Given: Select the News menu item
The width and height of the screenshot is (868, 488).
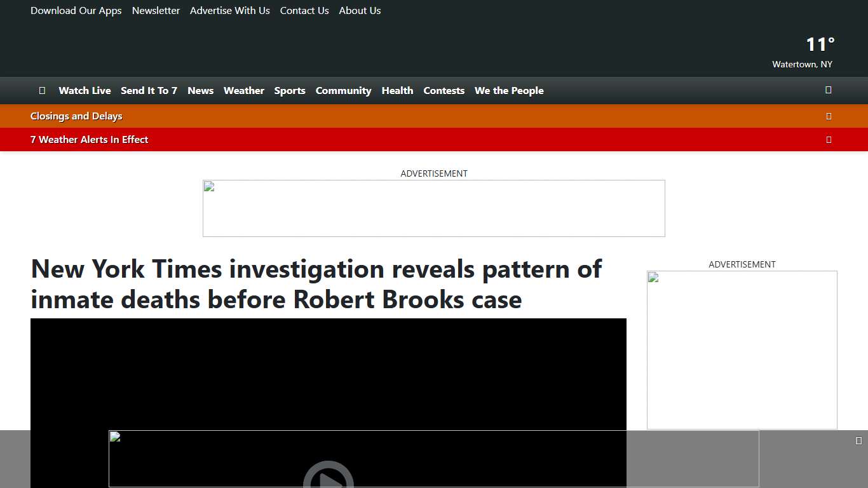Looking at the screenshot, I should [200, 90].
